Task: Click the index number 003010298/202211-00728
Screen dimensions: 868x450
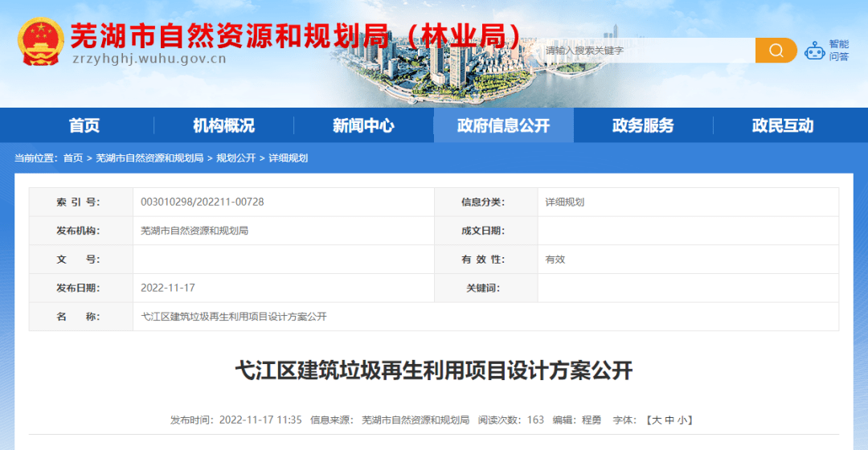Action: (202, 202)
